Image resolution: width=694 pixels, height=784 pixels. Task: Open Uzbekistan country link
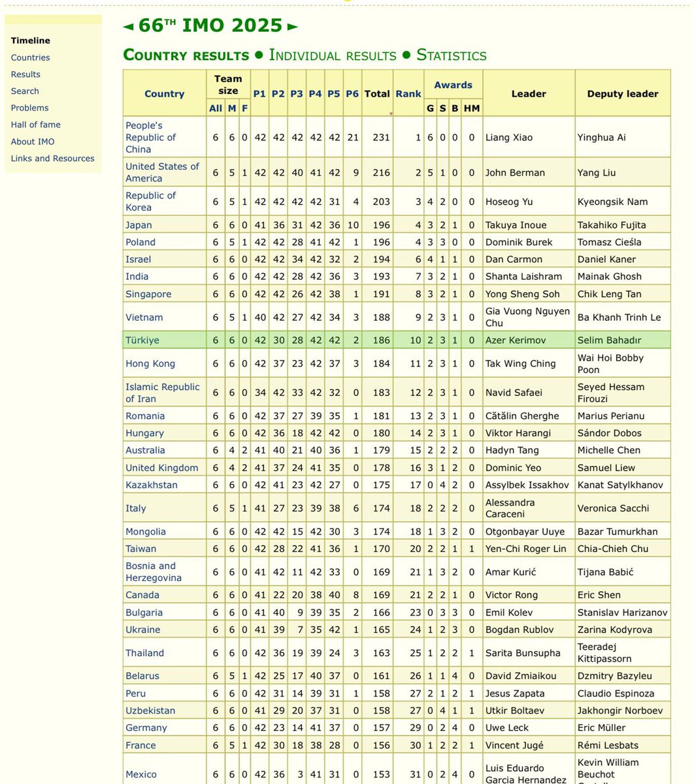[150, 711]
